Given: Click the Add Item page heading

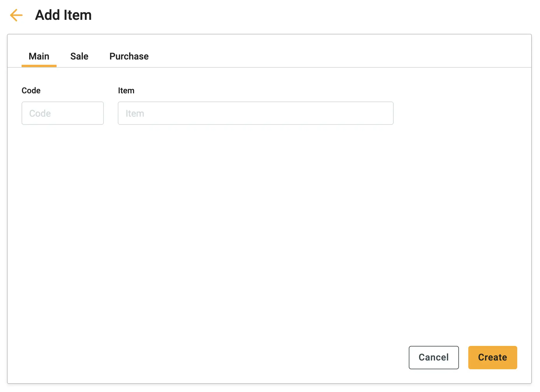Looking at the screenshot, I should (x=63, y=15).
